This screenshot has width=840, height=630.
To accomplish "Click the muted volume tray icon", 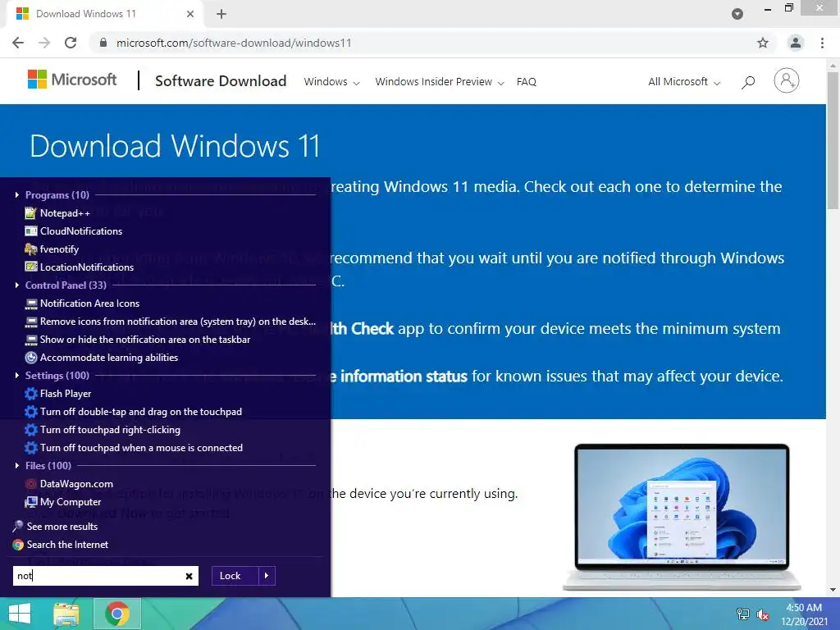I will pos(763,614).
